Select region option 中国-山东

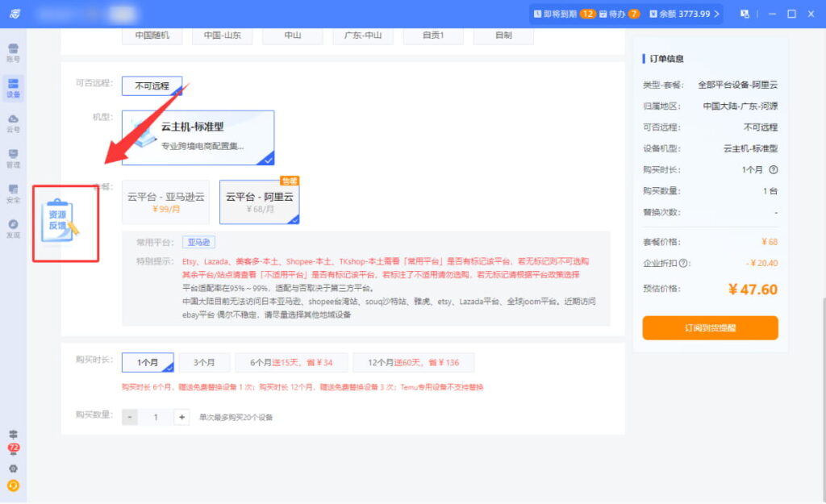[223, 35]
